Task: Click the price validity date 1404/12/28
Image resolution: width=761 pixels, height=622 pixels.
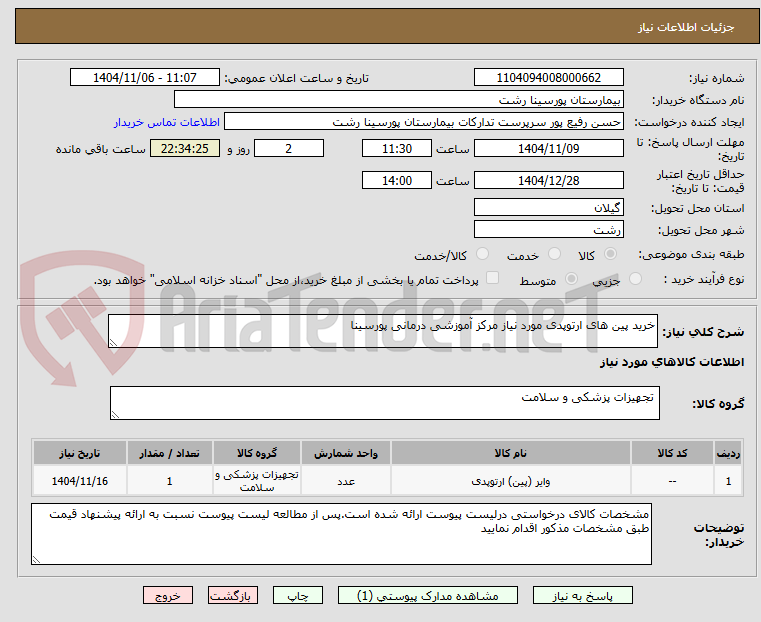Action: tap(548, 180)
